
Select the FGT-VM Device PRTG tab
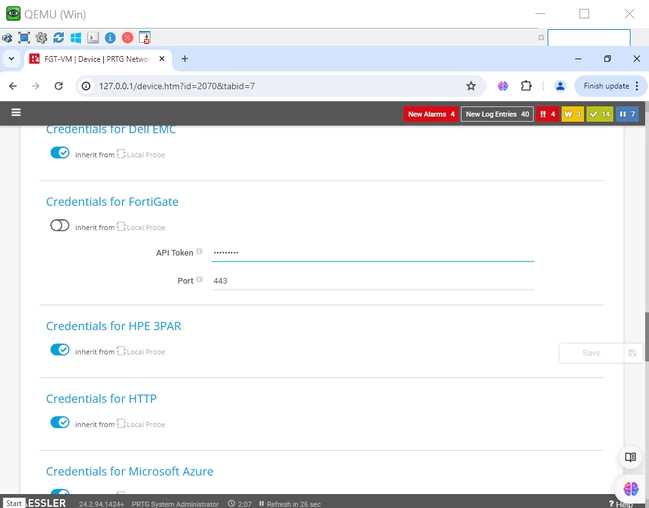(96, 59)
